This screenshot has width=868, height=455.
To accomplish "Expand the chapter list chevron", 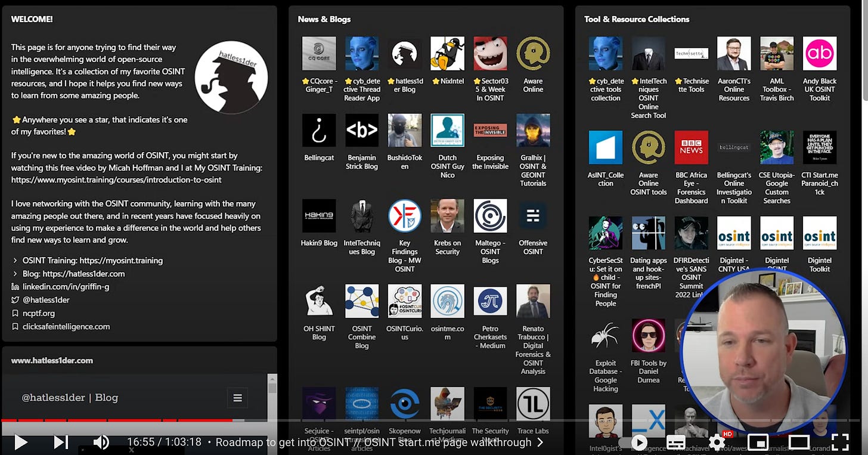I will point(540,442).
